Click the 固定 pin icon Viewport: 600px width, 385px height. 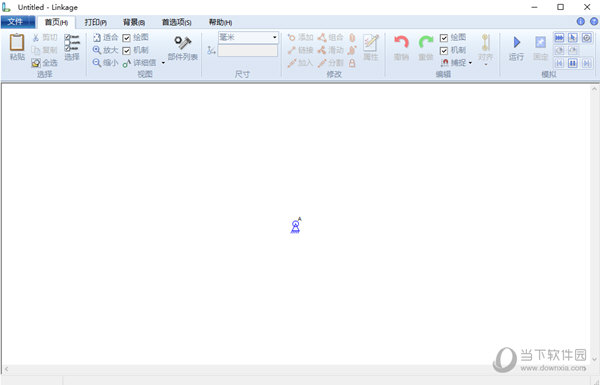coord(540,42)
